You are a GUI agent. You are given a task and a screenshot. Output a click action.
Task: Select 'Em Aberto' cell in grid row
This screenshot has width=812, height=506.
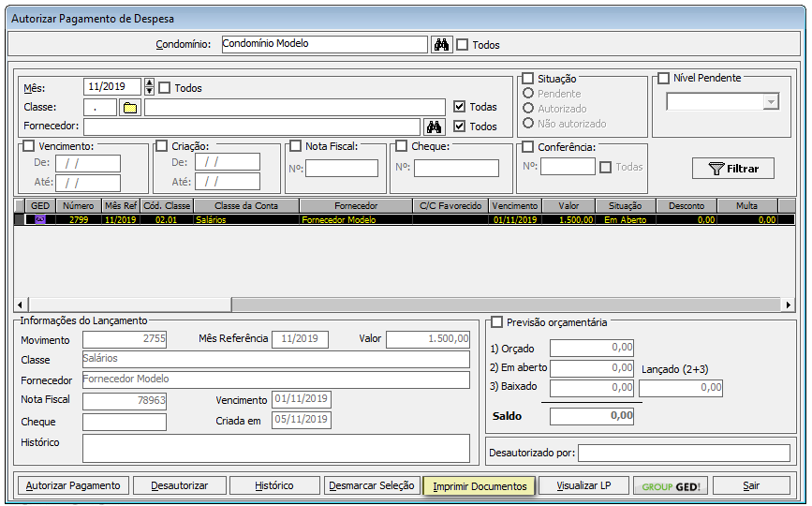[x=625, y=219]
